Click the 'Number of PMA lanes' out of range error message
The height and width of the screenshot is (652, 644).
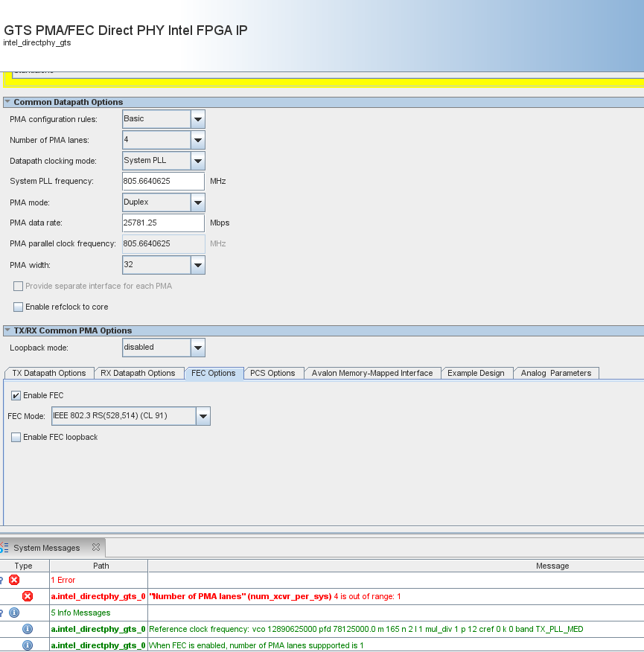[x=275, y=596]
